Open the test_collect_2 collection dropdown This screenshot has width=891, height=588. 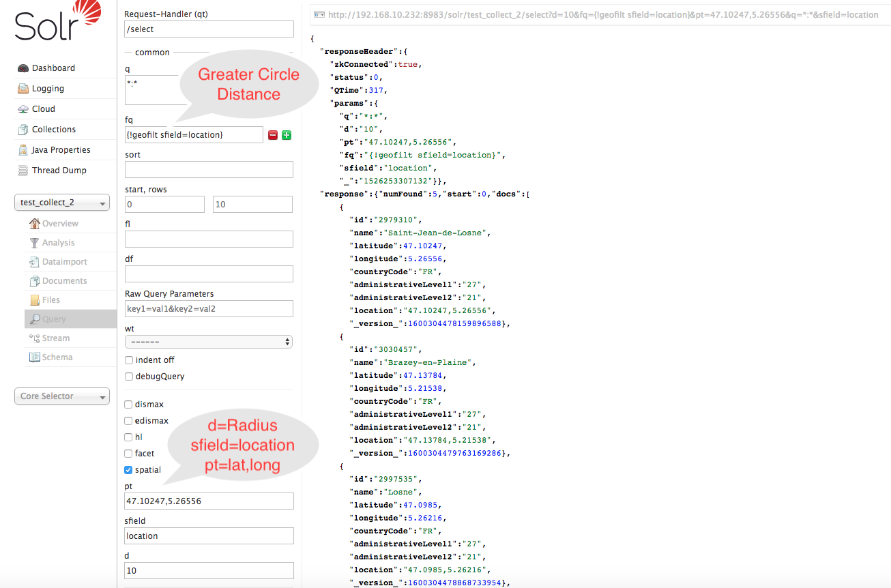pos(62,203)
